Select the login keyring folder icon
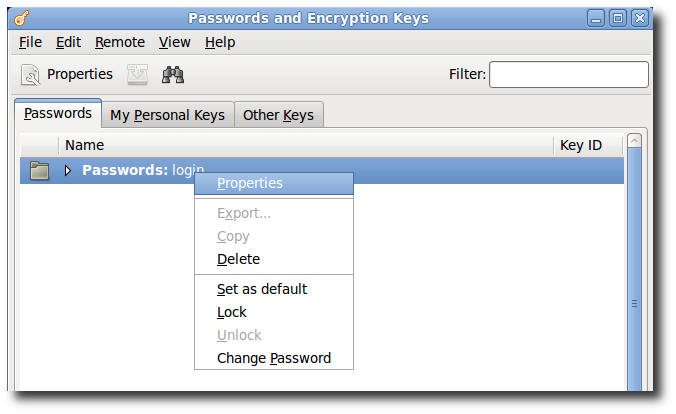 pos(39,170)
